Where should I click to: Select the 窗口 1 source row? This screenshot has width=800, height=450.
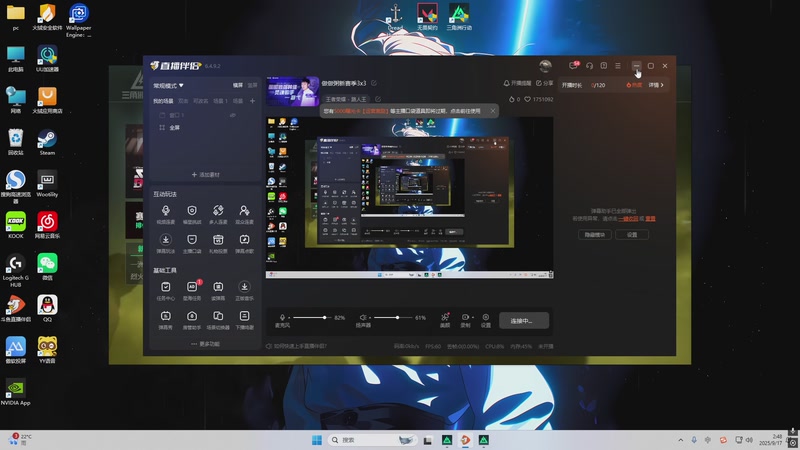[x=205, y=115]
